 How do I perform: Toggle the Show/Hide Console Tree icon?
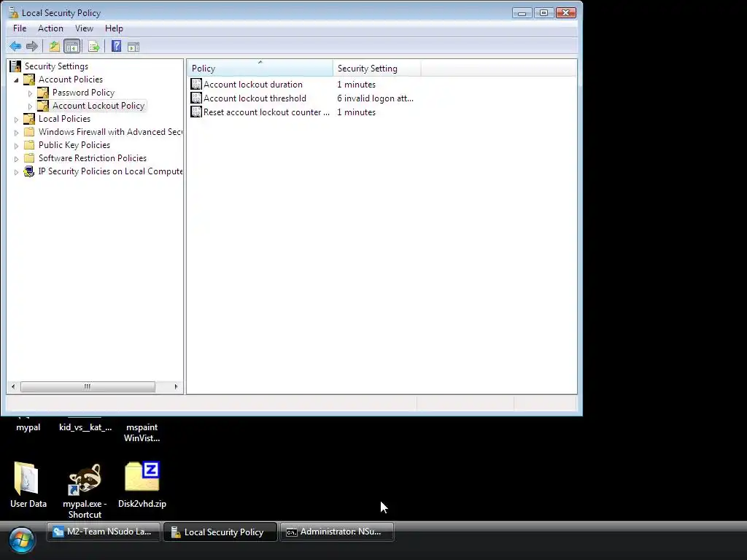pos(72,46)
